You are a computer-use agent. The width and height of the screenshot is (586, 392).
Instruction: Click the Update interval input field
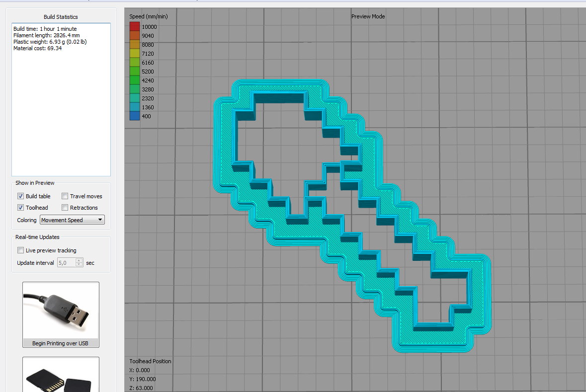point(66,263)
